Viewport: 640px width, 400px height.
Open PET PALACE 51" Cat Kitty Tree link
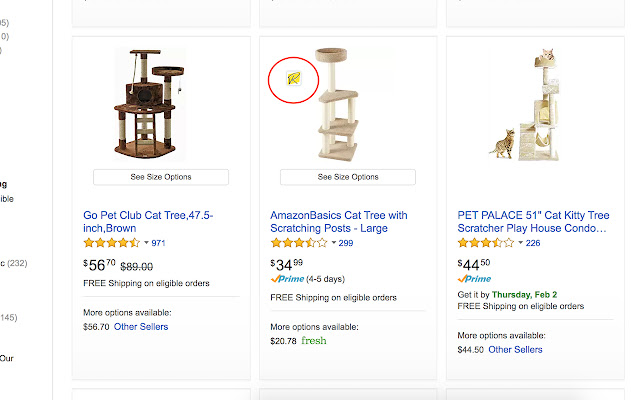531,221
